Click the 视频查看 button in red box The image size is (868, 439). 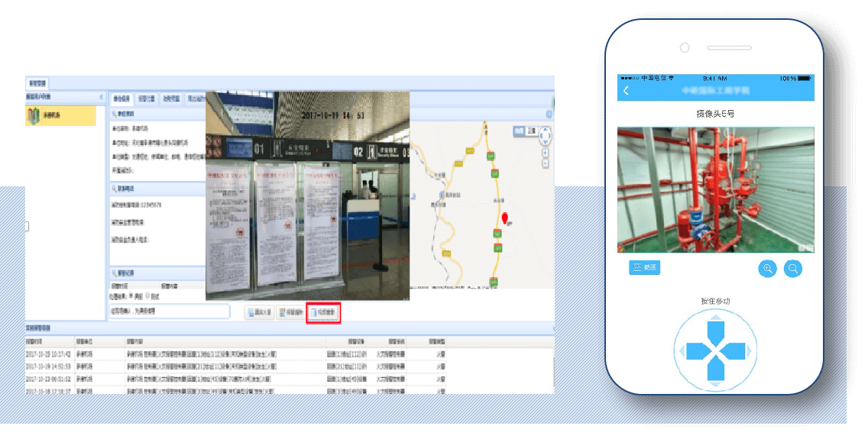click(x=322, y=313)
